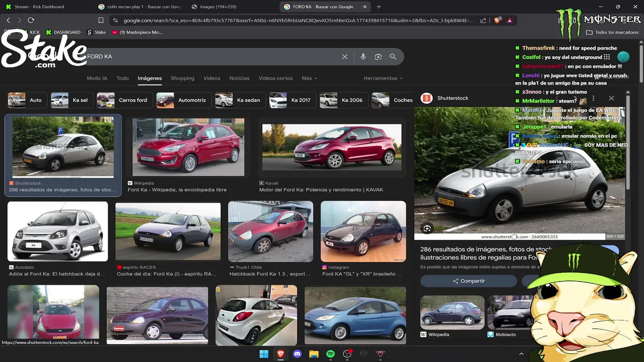Image resolution: width=644 pixels, height=362 pixels.
Task: Expand Herramientas tools dropdown
Action: click(383, 78)
